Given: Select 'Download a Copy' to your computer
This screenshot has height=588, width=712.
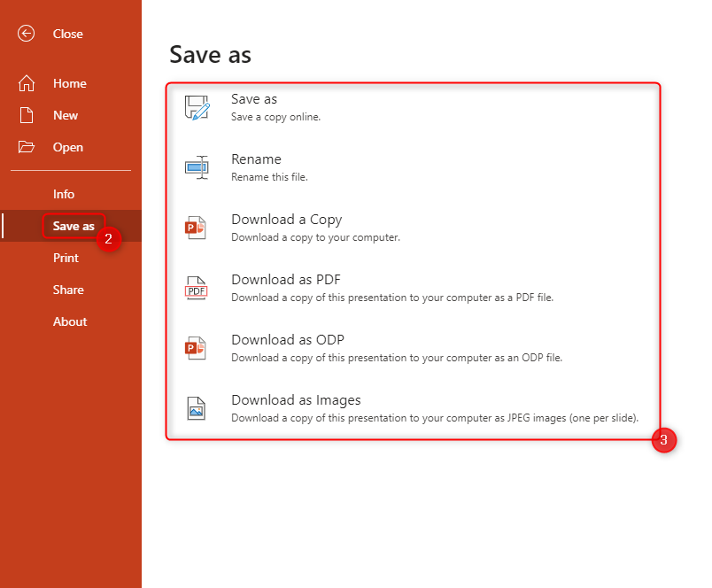Looking at the screenshot, I should pos(286,220).
